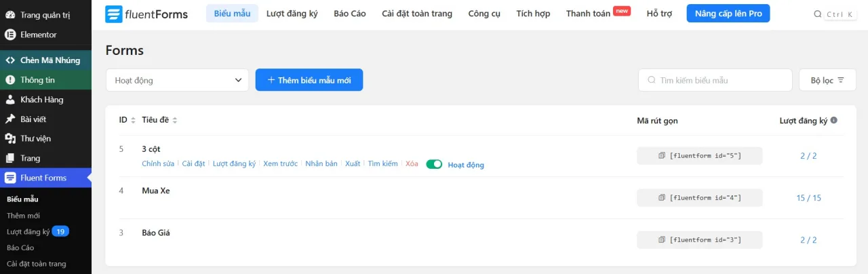Screen dimensions: 868x274
Task: Open the Thêm mới sidebar submenu item
Action: pos(23,216)
